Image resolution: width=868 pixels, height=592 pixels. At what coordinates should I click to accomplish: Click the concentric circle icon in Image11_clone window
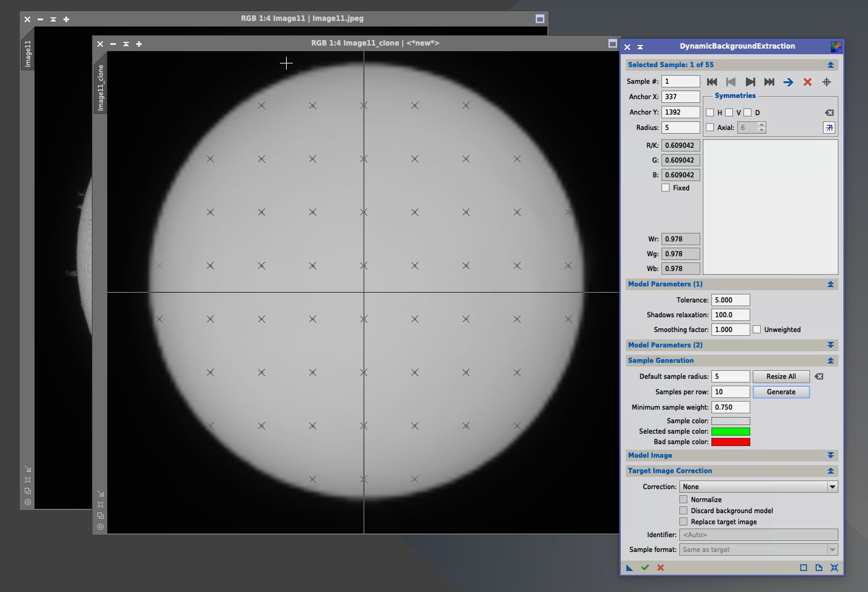click(100, 527)
